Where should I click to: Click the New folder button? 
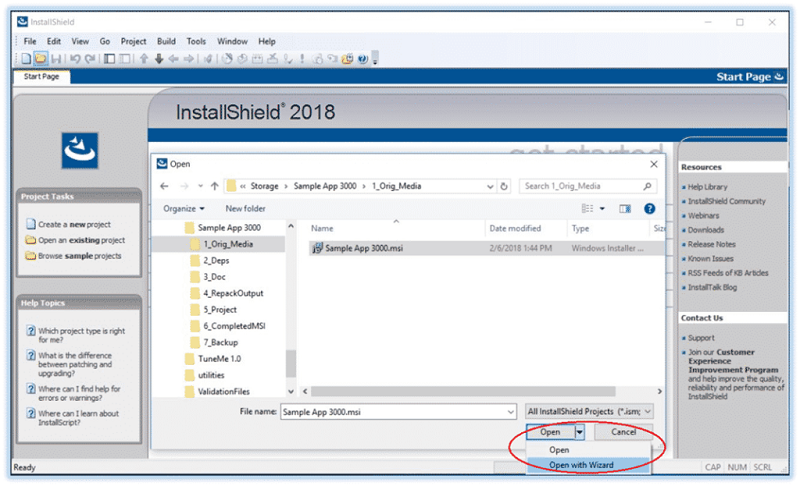245,209
